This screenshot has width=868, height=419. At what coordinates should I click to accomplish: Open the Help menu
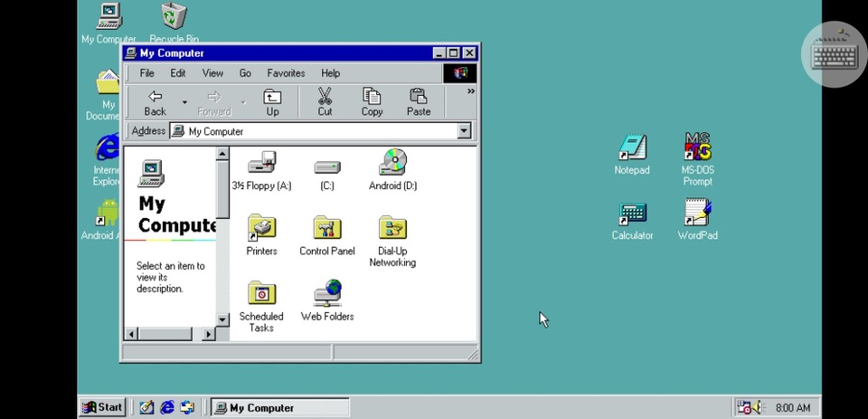pos(331,73)
